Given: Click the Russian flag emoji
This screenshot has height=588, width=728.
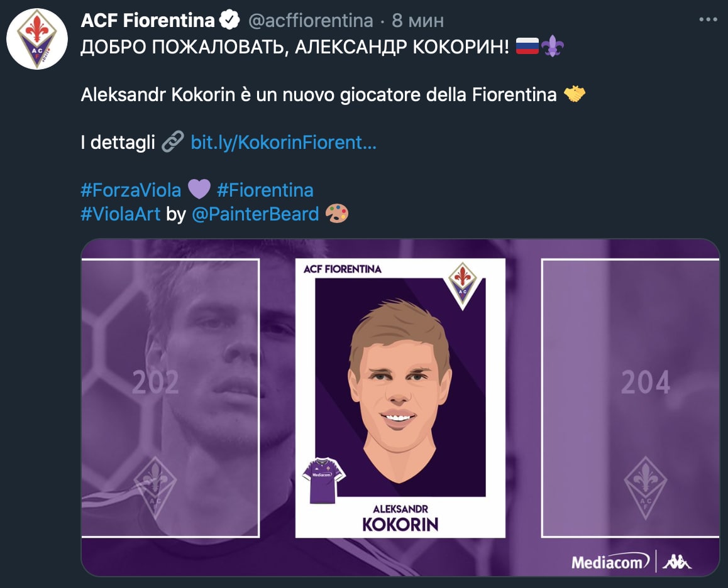Looking at the screenshot, I should 527,46.
